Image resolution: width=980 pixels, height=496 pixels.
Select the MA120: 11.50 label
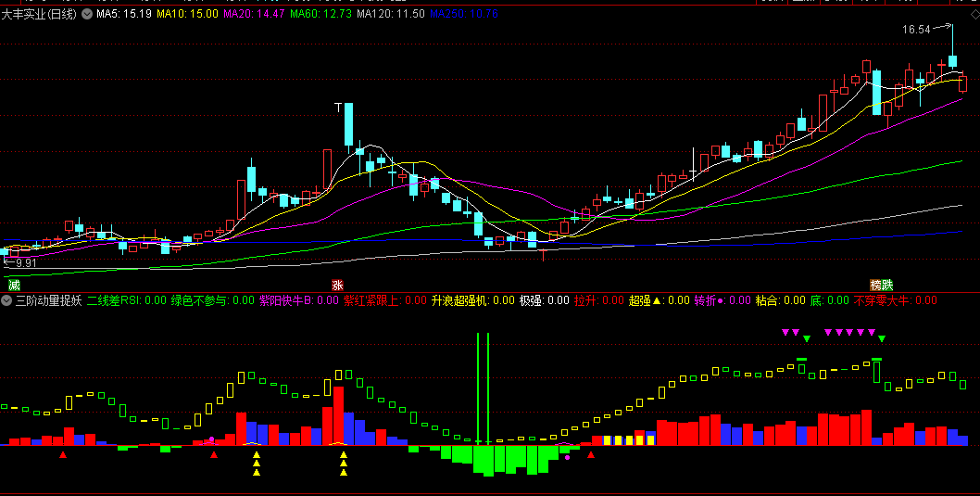pyautogui.click(x=391, y=14)
